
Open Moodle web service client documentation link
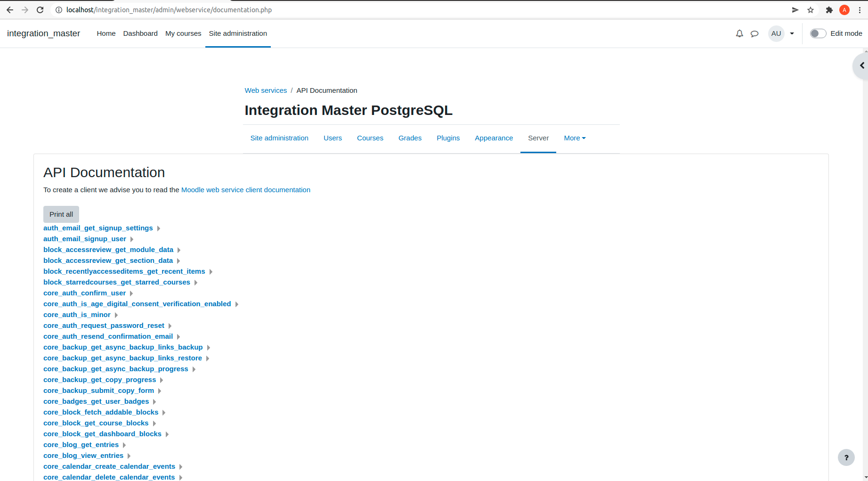(246, 190)
